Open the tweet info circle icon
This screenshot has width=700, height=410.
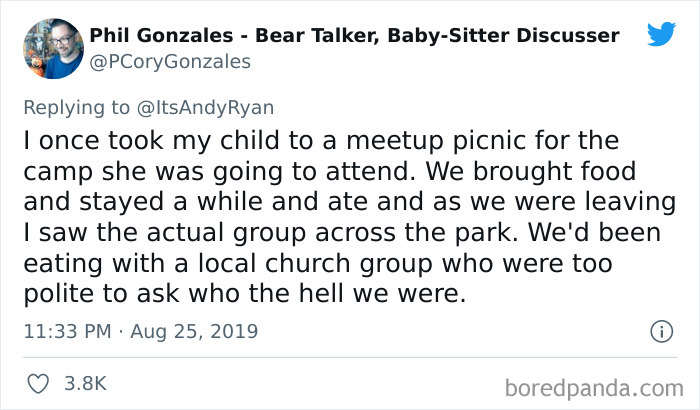[660, 331]
